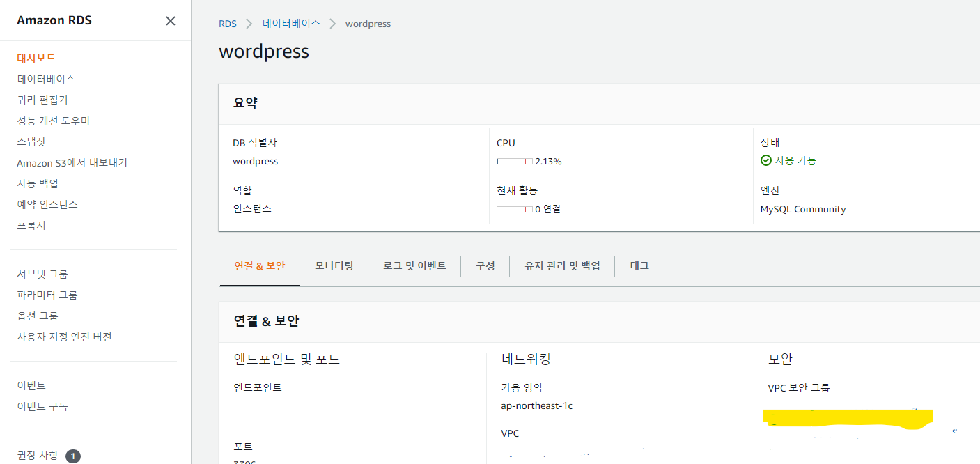
Task: Click the 사용 가능 status text
Action: click(795, 160)
